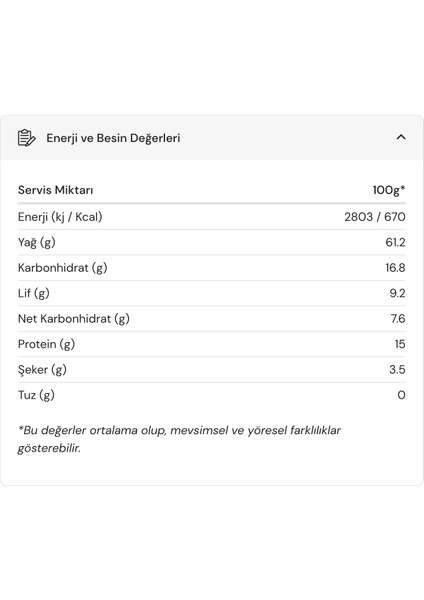Collapse the Enerji ve Besin Değerleri section
The height and width of the screenshot is (600, 424).
coord(401,137)
